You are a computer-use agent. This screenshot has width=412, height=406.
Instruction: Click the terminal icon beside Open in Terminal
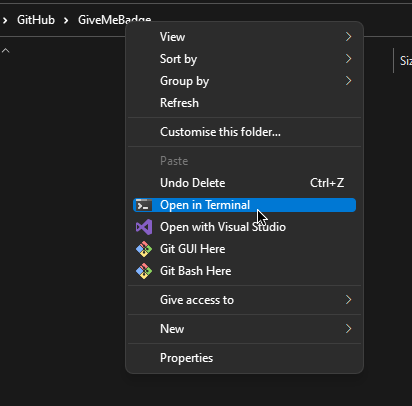click(x=144, y=205)
